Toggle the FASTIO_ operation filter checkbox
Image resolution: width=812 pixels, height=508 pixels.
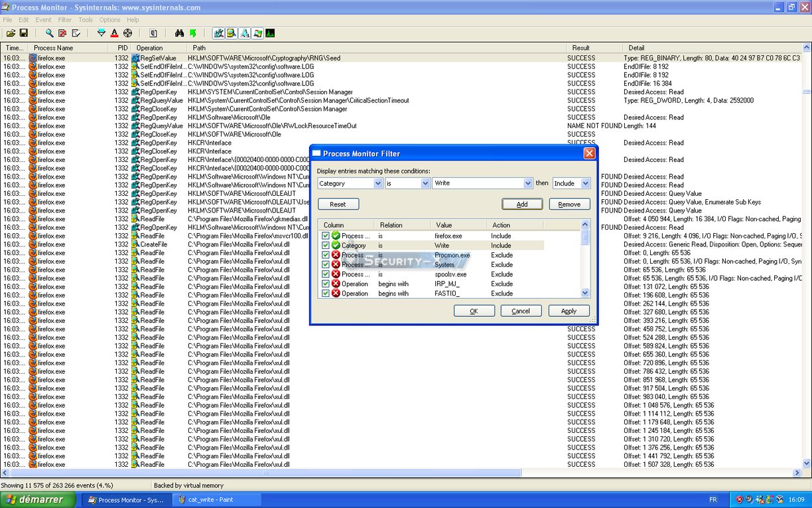326,294
